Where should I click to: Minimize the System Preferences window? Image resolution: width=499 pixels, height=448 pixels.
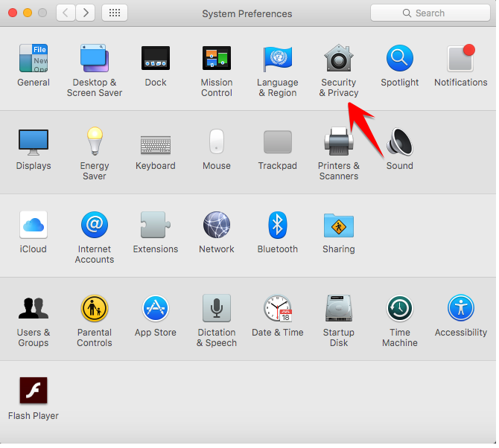pos(28,13)
